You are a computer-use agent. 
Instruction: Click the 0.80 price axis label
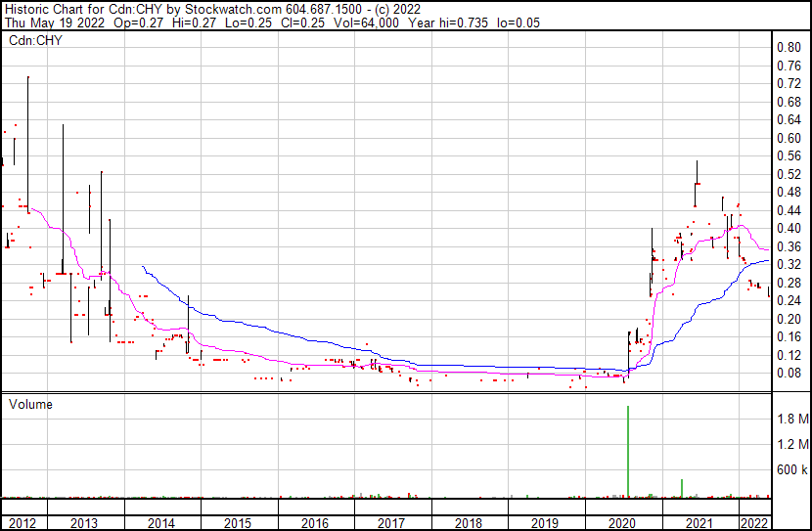coord(788,47)
